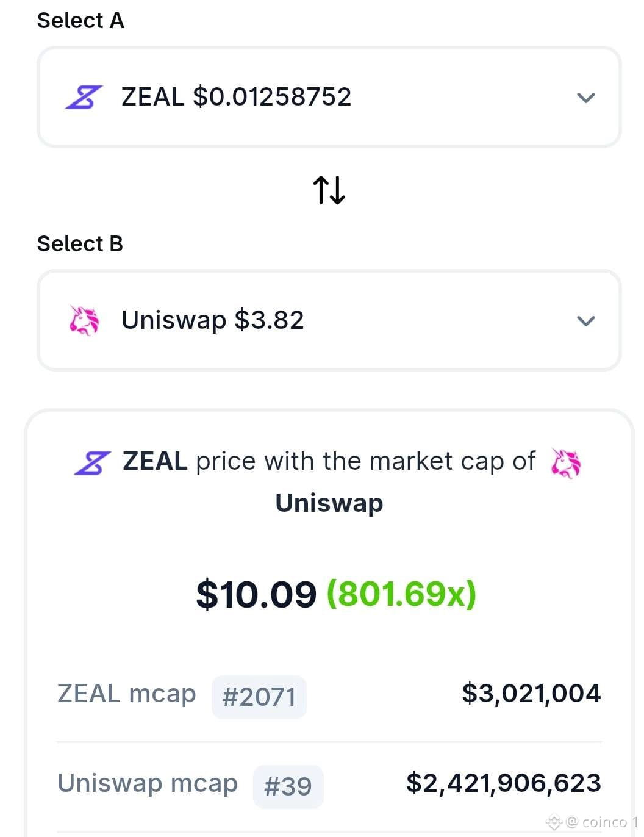This screenshot has width=644, height=837.
Task: Open ZEAL $0.01258752 dropdown
Action: pos(329,97)
